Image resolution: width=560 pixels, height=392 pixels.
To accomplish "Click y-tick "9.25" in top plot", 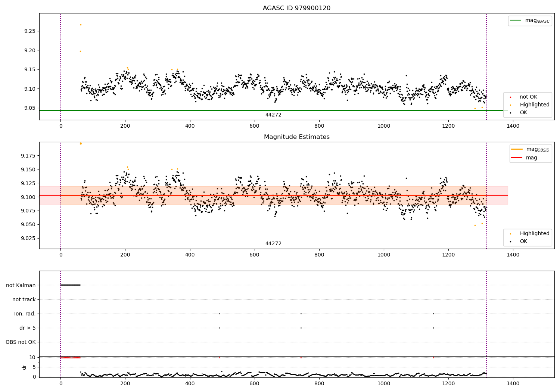I will coord(29,31).
